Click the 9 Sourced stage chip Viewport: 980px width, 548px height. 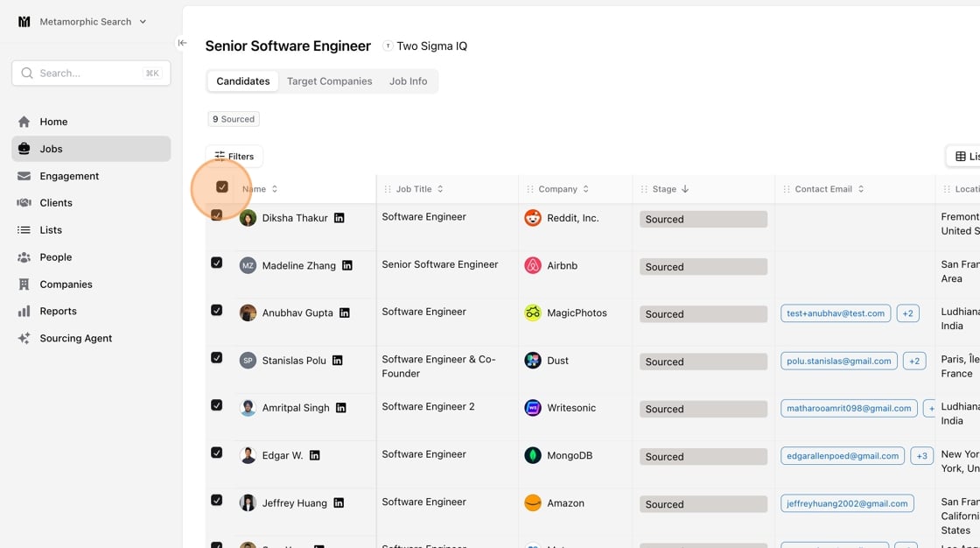(234, 119)
